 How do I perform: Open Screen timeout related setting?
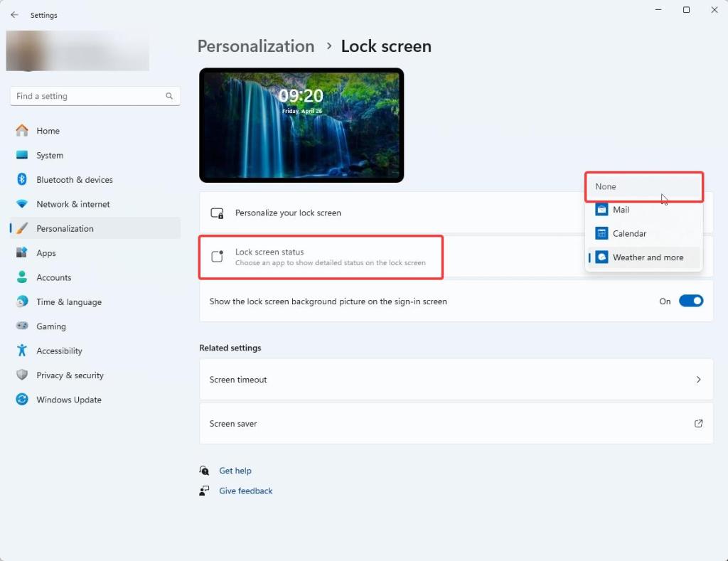click(456, 380)
